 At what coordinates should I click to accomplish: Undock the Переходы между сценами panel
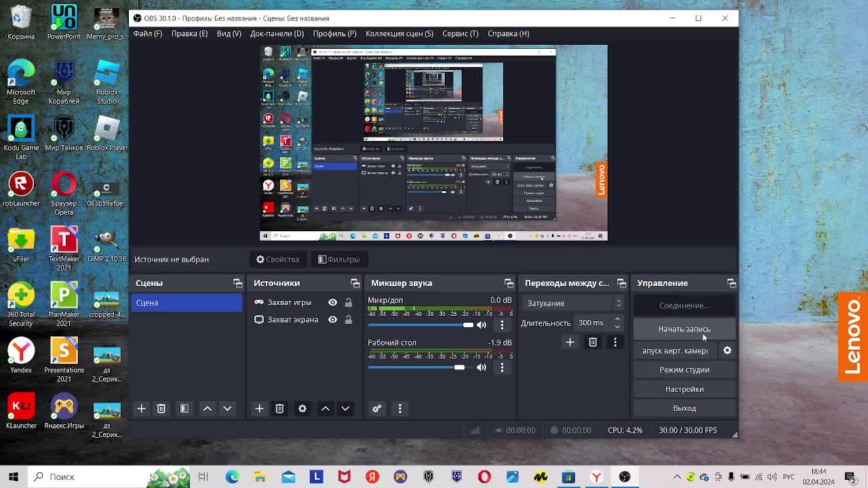click(x=621, y=283)
